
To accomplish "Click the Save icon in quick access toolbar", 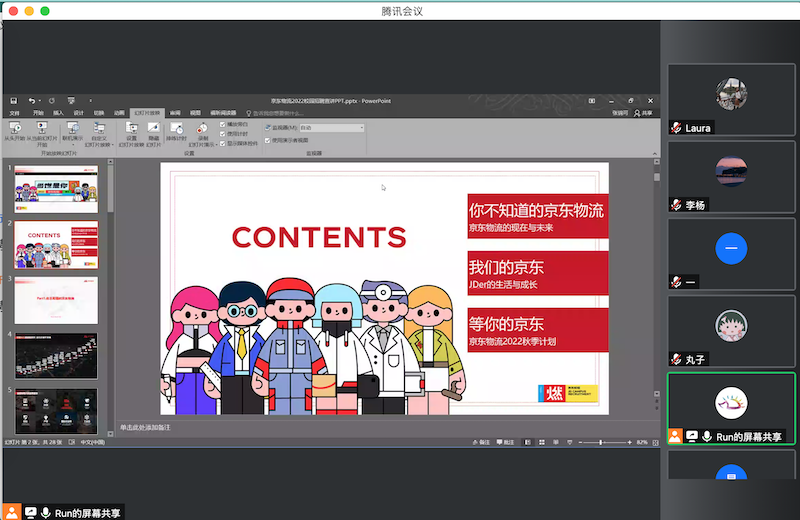I will [13, 101].
